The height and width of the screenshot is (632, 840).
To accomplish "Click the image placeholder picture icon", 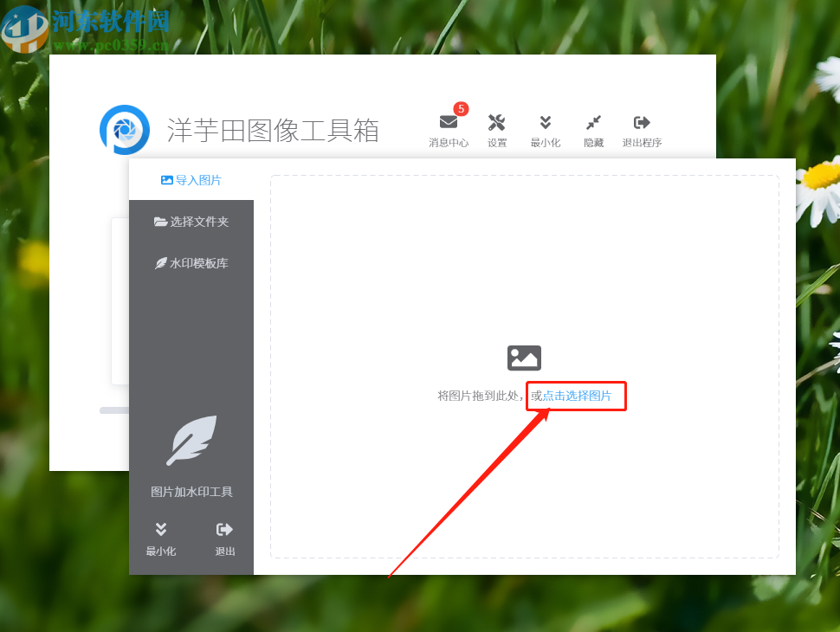I will point(523,358).
